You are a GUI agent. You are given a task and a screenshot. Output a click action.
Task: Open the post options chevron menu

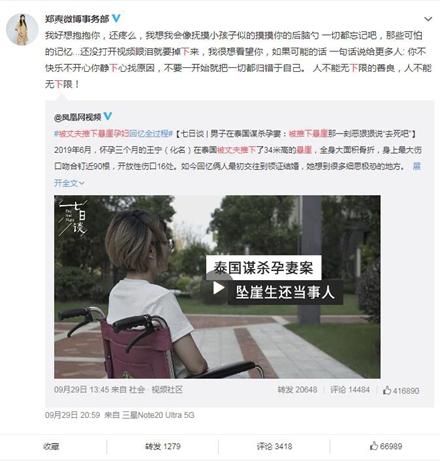point(428,19)
